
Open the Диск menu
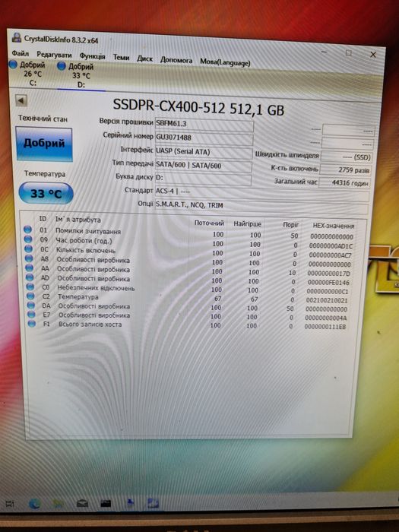click(145, 59)
